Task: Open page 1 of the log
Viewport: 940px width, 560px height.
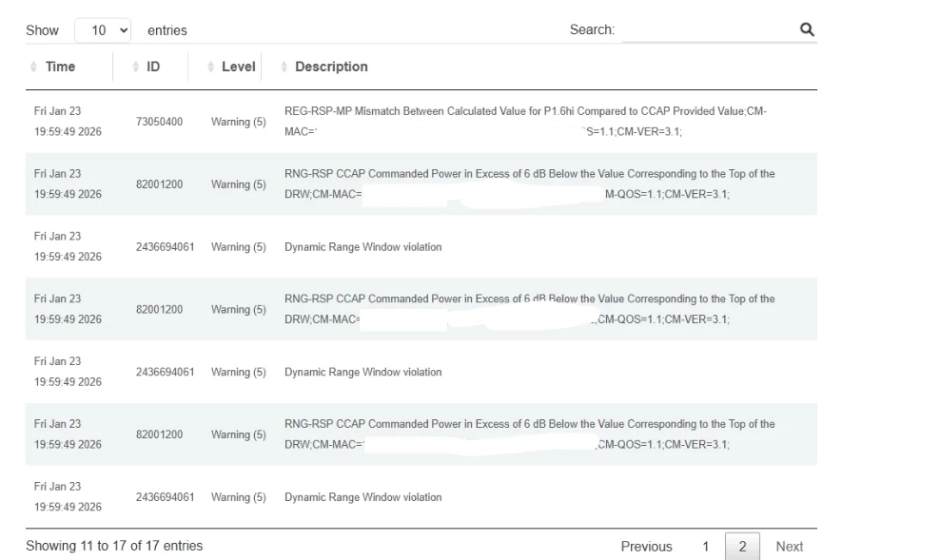Action: click(x=705, y=547)
